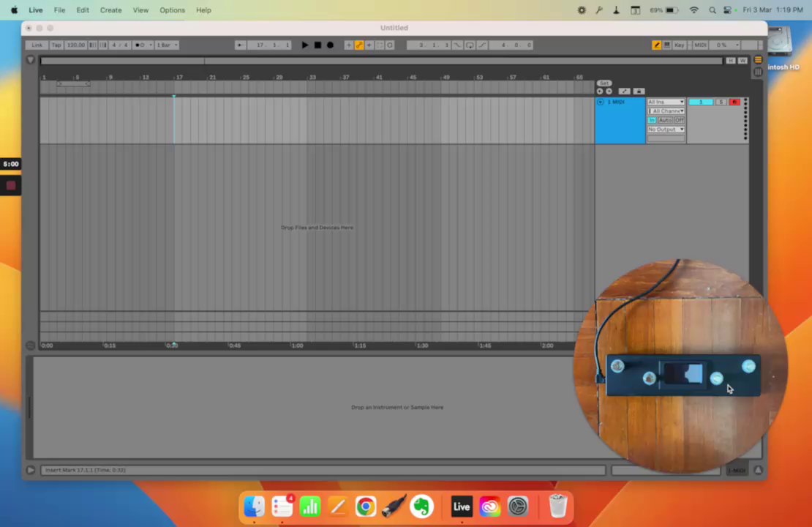Toggle the orange Draw Mode pencil
Viewport: 812px width, 527px height.
tap(657, 45)
